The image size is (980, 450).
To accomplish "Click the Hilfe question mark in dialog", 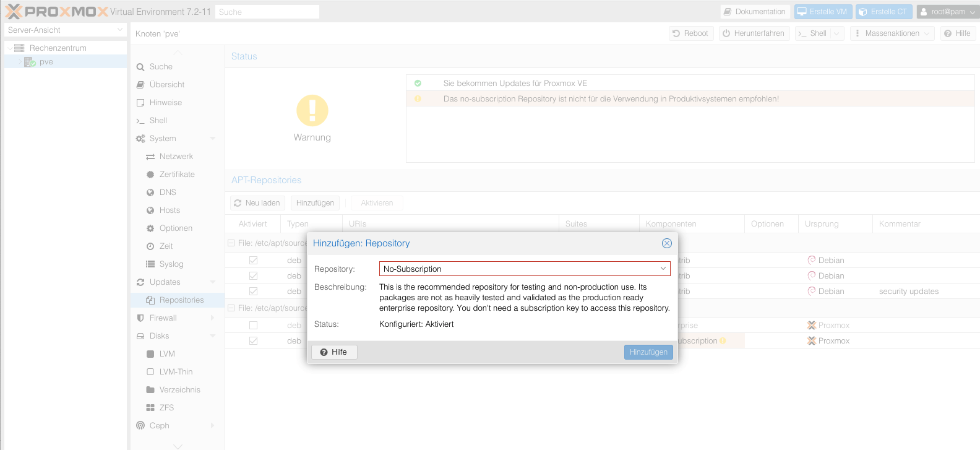I will (x=324, y=352).
